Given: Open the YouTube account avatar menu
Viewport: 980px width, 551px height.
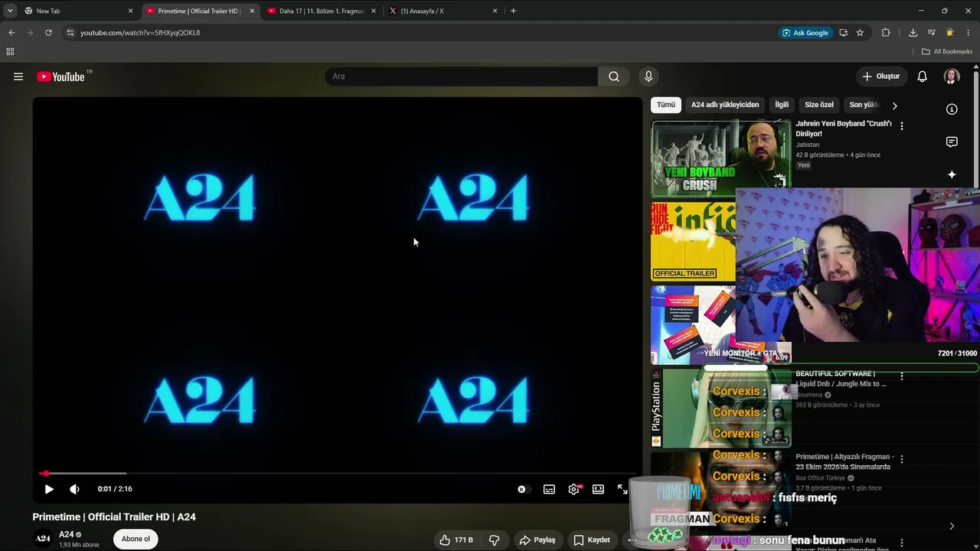Looking at the screenshot, I should click(952, 77).
